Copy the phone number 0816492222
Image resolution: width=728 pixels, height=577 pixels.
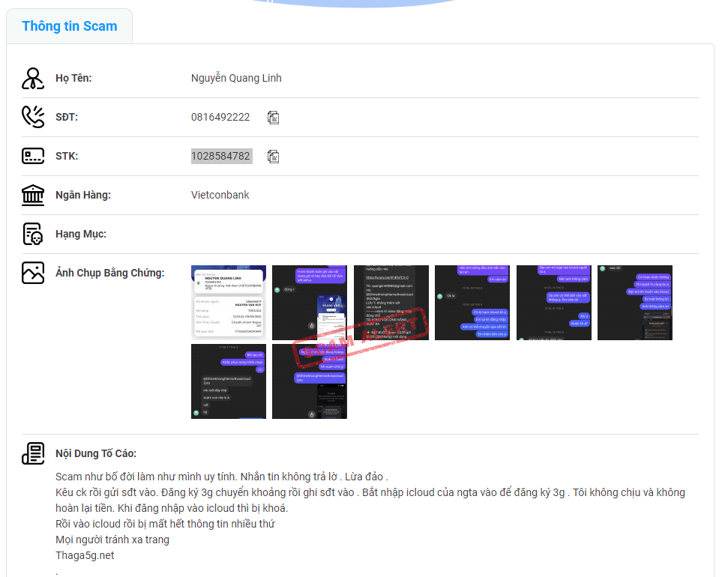click(x=274, y=118)
